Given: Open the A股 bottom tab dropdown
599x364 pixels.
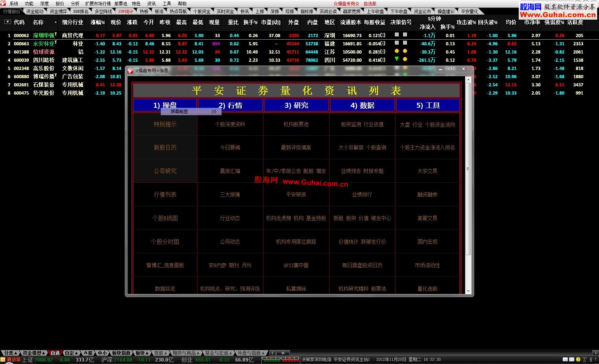Looking at the screenshot, I should (88, 353).
